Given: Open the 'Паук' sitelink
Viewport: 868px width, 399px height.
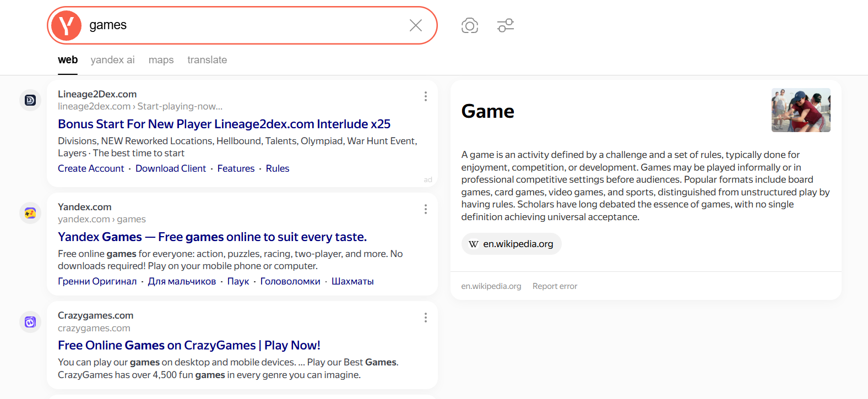Looking at the screenshot, I should [x=238, y=281].
